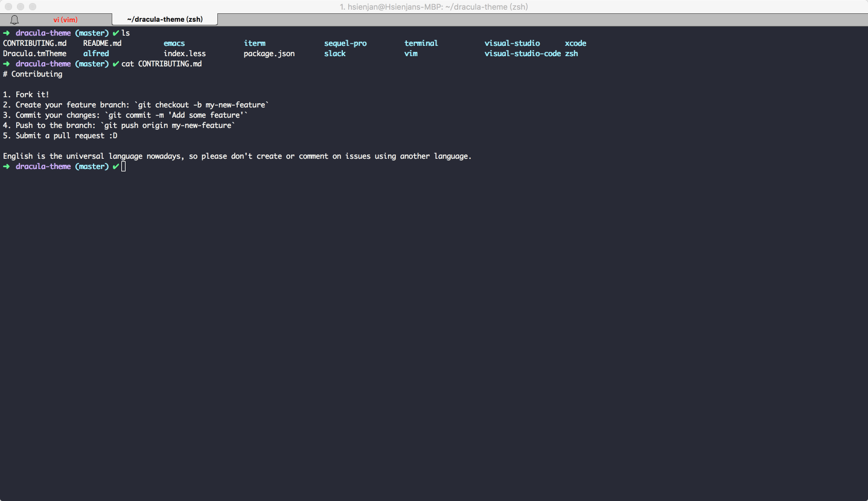Click the window title text at the top
Image resolution: width=868 pixels, height=501 pixels.
click(433, 7)
